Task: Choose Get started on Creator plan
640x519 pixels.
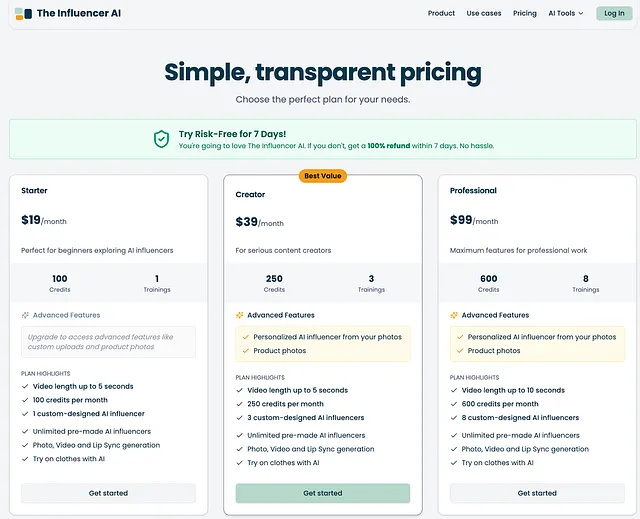Action: coord(323,493)
